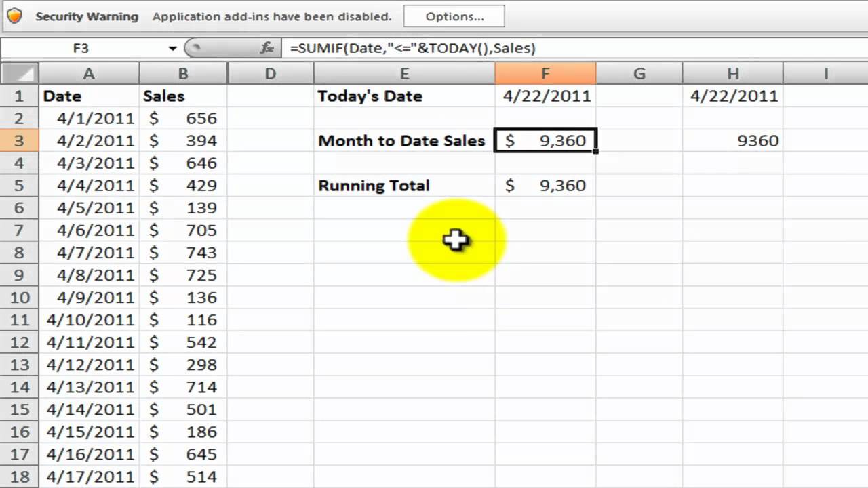The image size is (868, 488).
Task: Click cell F1 showing today's date
Action: [545, 96]
